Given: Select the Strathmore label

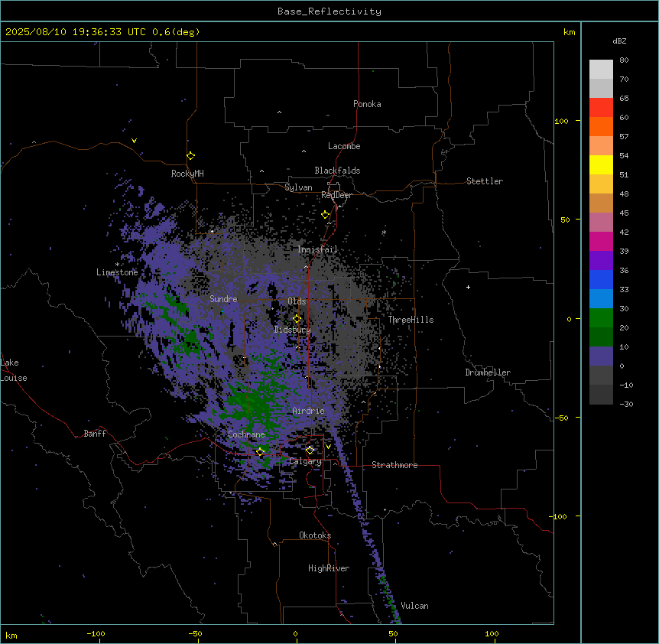Looking at the screenshot, I should pyautogui.click(x=394, y=465).
